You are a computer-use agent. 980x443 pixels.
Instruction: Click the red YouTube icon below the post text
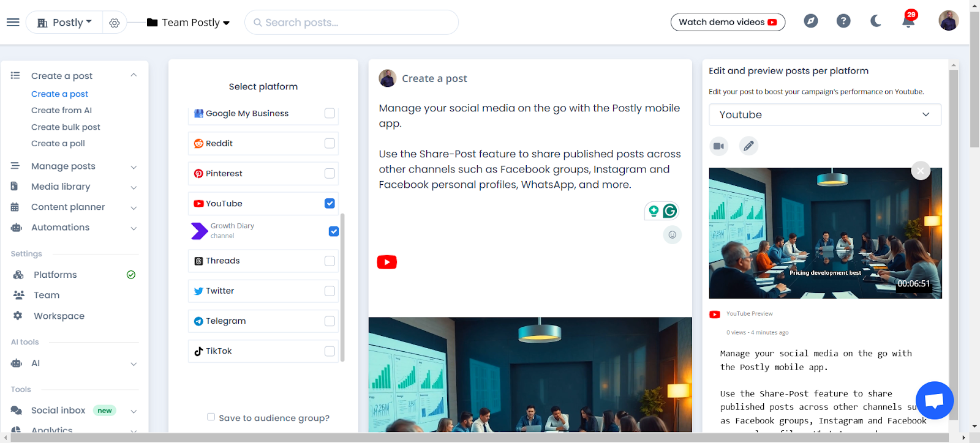pos(386,262)
